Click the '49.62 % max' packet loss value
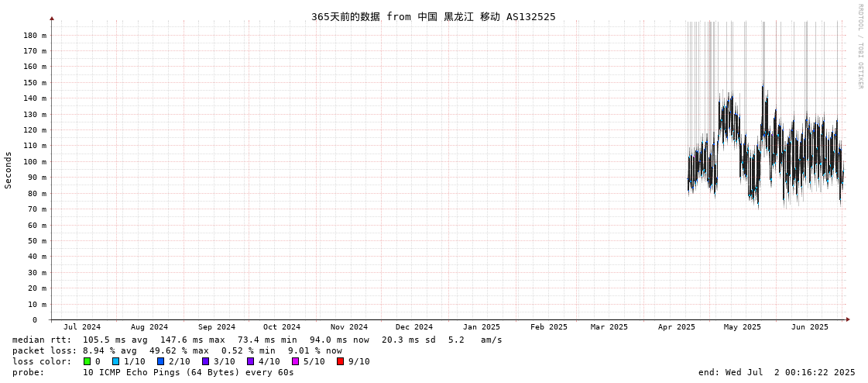Image resolution: width=868 pixels, height=383 pixels. pyautogui.click(x=180, y=350)
